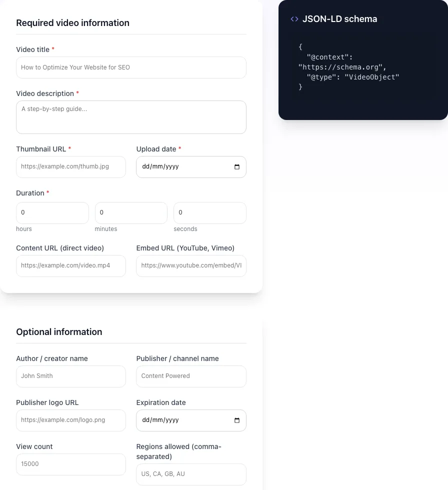Click the "Embed URL (YouTube, Vimeo)" label
448x490 pixels.
click(x=185, y=248)
